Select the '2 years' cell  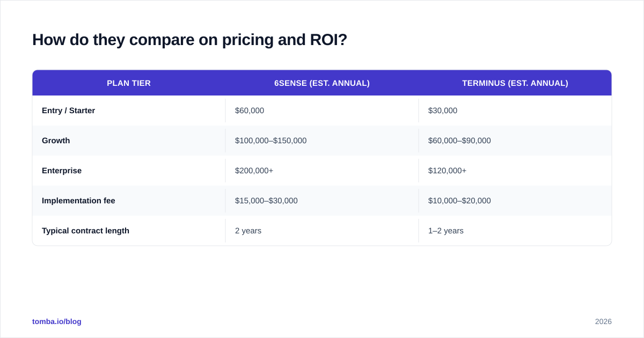(x=322, y=231)
